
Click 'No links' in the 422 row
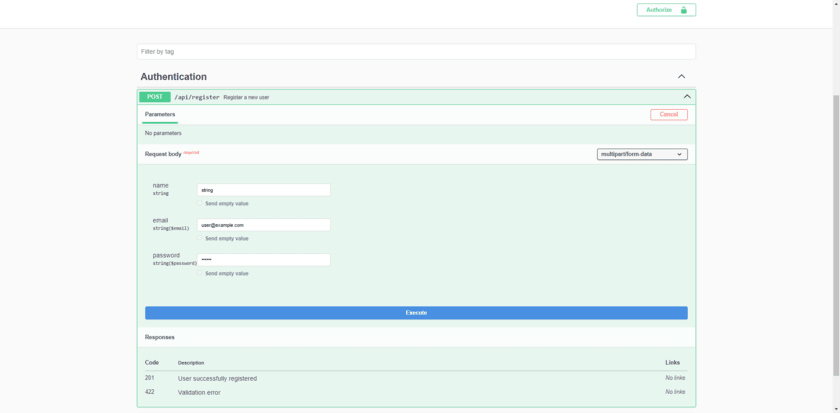pos(675,392)
